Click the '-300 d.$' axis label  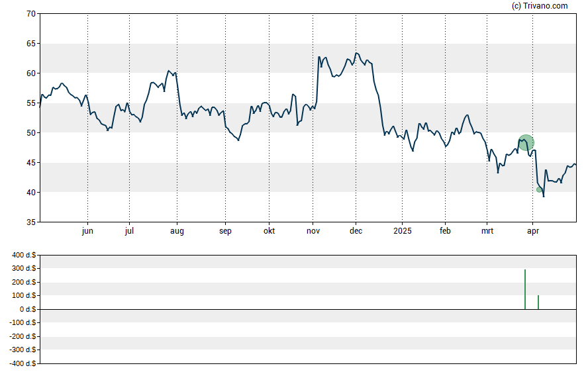(23, 350)
